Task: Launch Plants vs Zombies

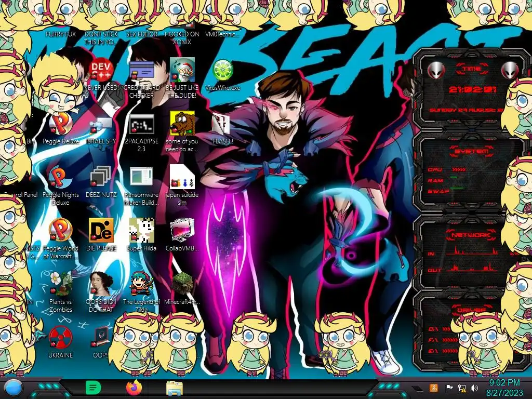Action: coord(61,283)
